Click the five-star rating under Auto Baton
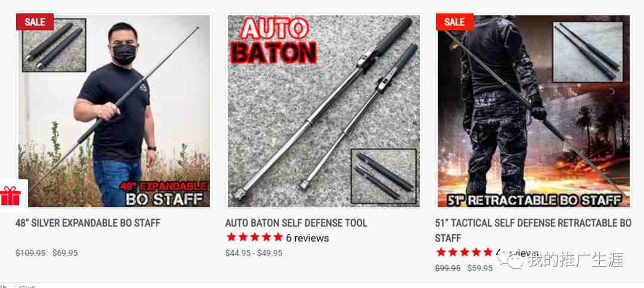This screenshot has width=644, height=288. [x=255, y=237]
